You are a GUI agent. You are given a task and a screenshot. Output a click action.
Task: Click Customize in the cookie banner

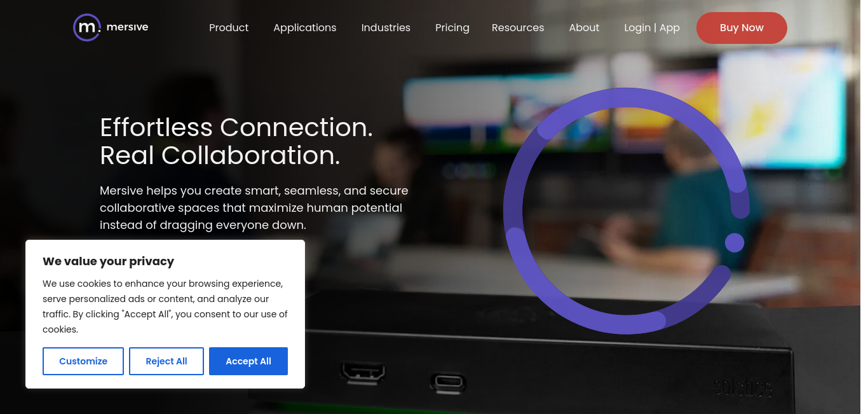(83, 361)
